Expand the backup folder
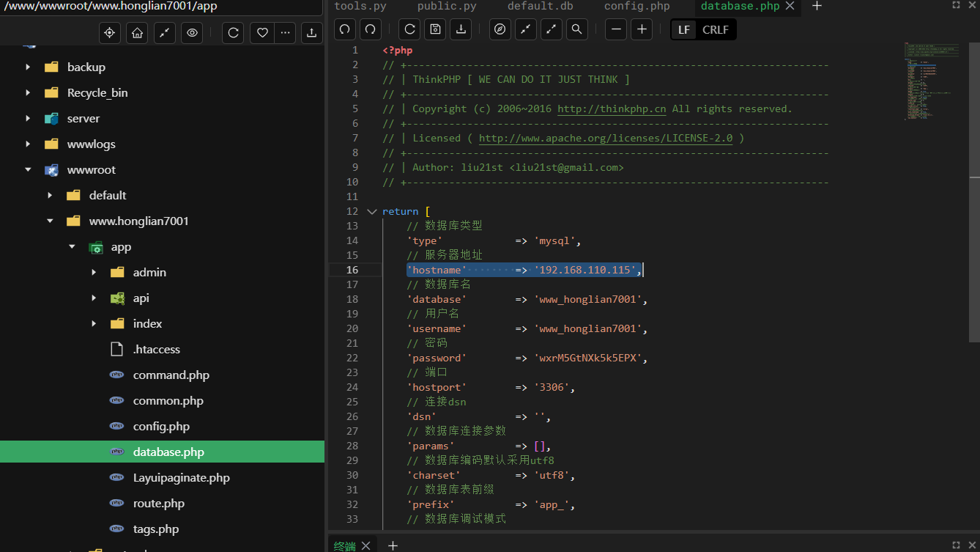The image size is (980, 552). 28,67
